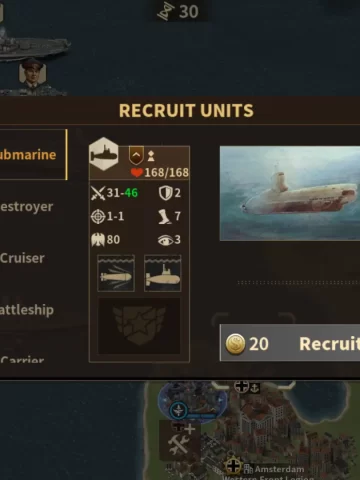Click the shield defense stat icon
This screenshot has height=480, width=360.
(x=165, y=193)
